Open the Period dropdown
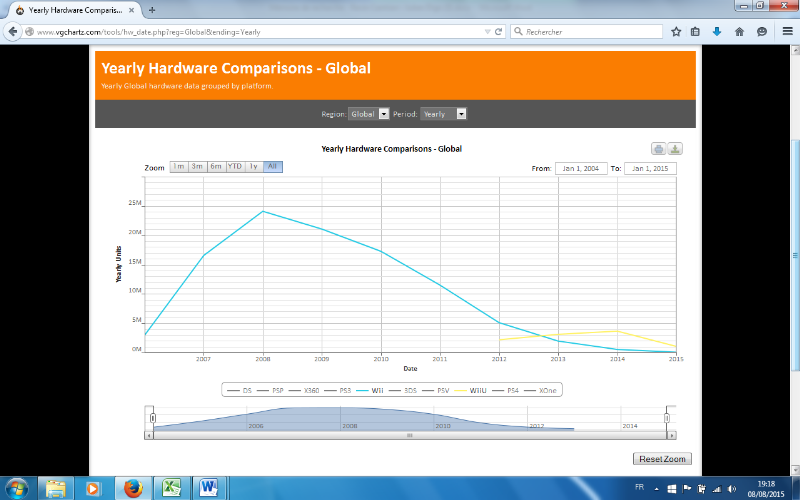Image resolution: width=800 pixels, height=500 pixels. coord(443,114)
